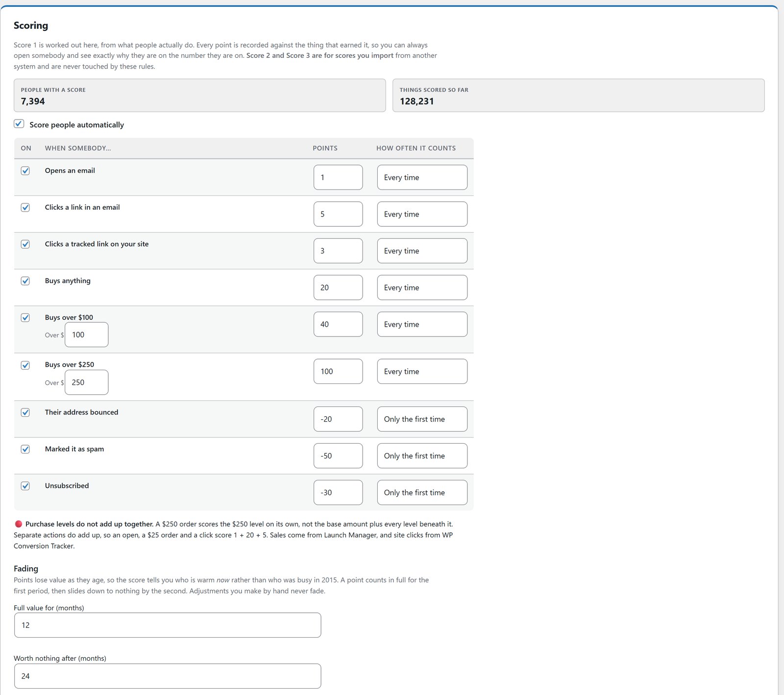The width and height of the screenshot is (784, 695).
Task: Focus the points field for Clicks a link in an email
Action: (x=338, y=214)
